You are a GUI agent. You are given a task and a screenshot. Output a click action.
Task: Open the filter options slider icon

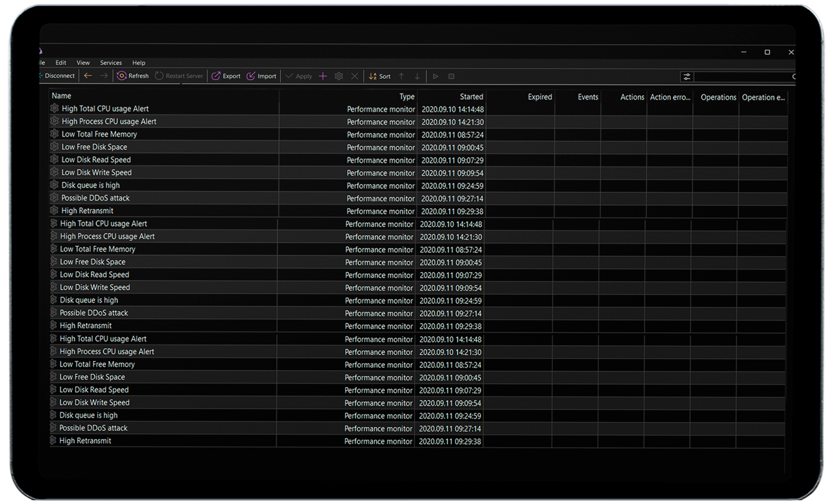[x=687, y=76]
